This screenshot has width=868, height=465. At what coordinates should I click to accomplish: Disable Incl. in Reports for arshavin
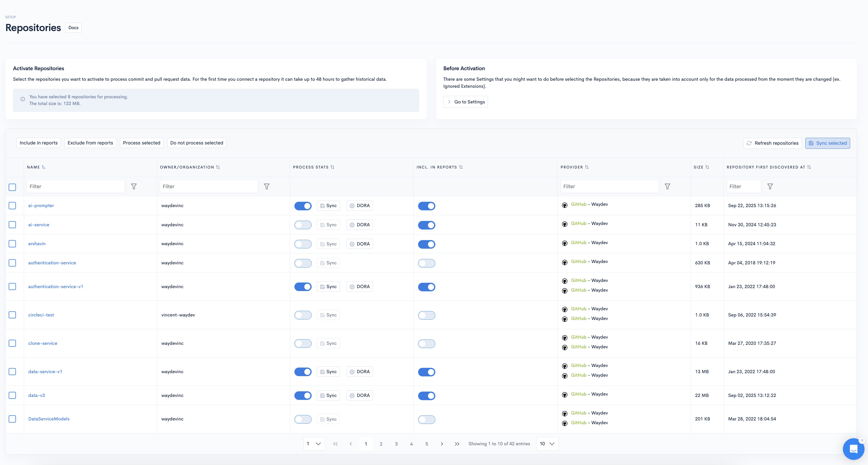click(x=426, y=244)
